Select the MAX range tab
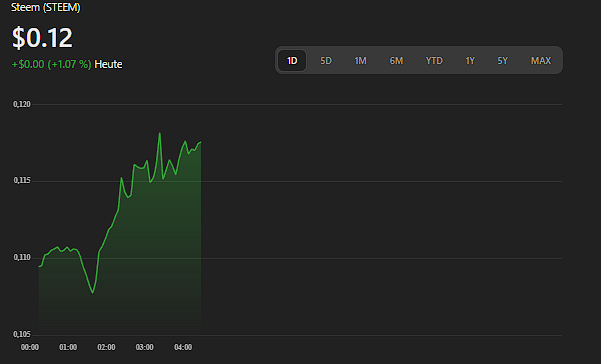This screenshot has width=601, height=364. point(541,61)
